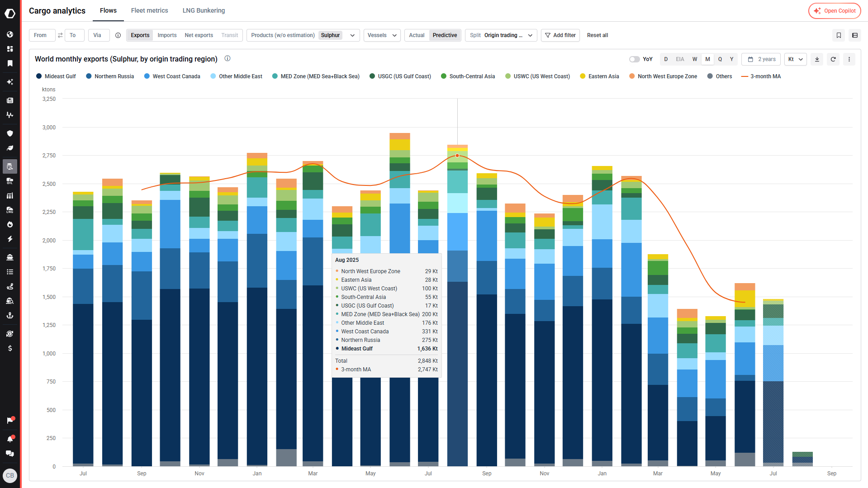The height and width of the screenshot is (488, 868).
Task: Download the chart data
Action: pos(817,59)
